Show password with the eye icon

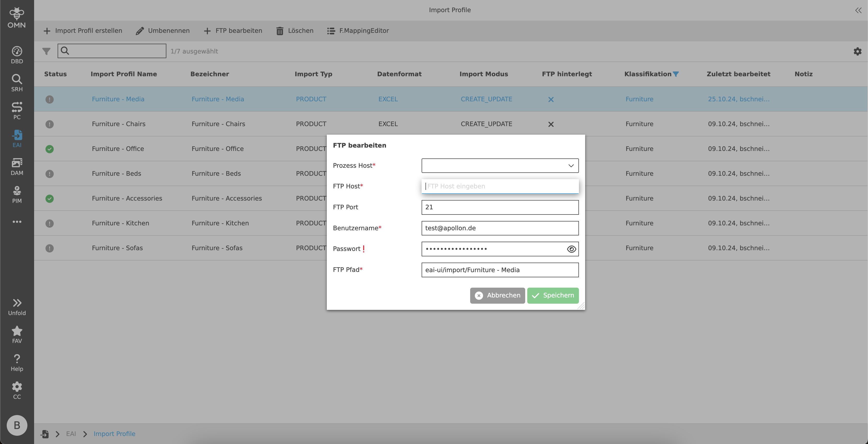[x=571, y=249]
